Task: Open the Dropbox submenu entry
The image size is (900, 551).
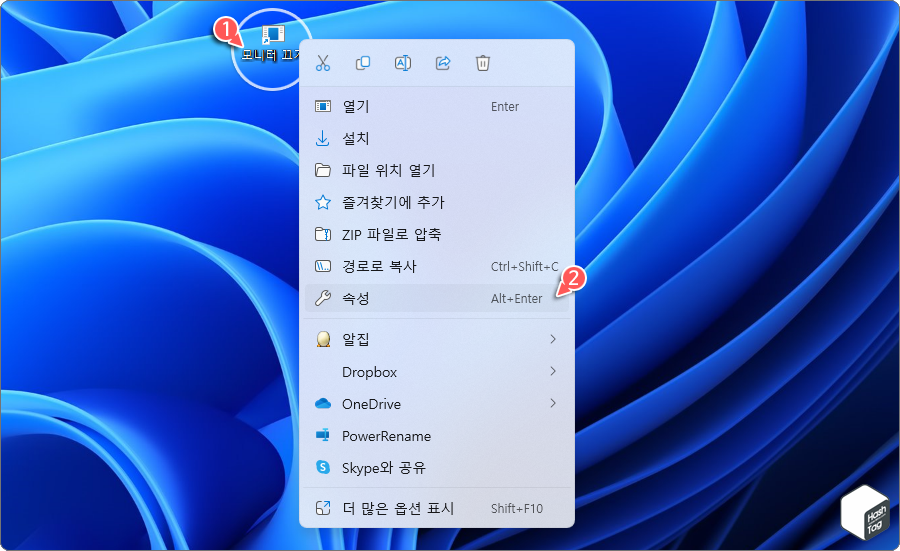Action: (437, 372)
